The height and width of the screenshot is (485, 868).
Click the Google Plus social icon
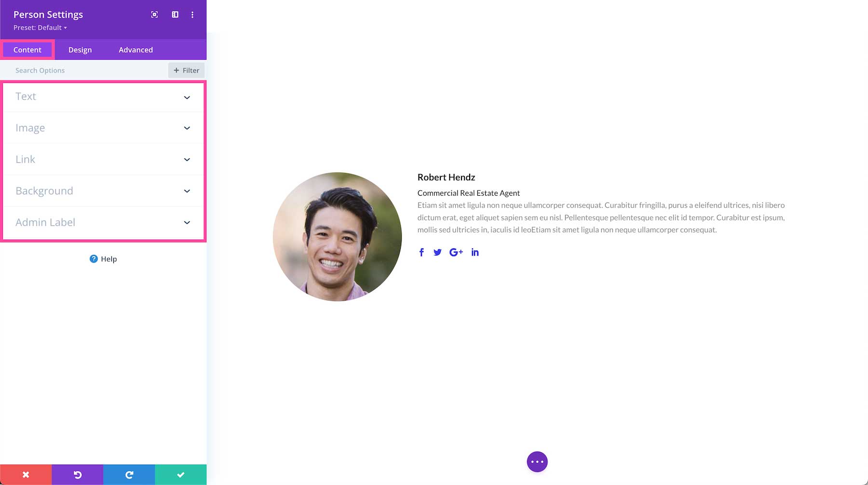pyautogui.click(x=456, y=252)
